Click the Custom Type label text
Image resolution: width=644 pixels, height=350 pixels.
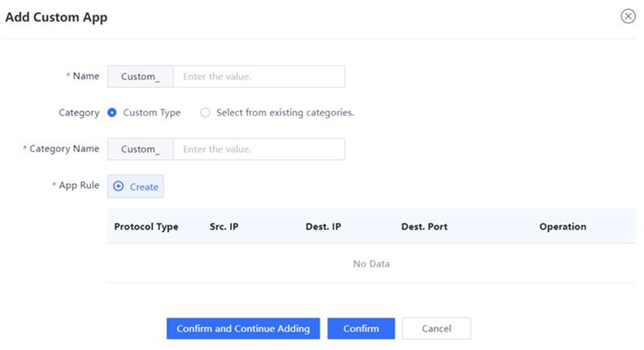coord(151,113)
